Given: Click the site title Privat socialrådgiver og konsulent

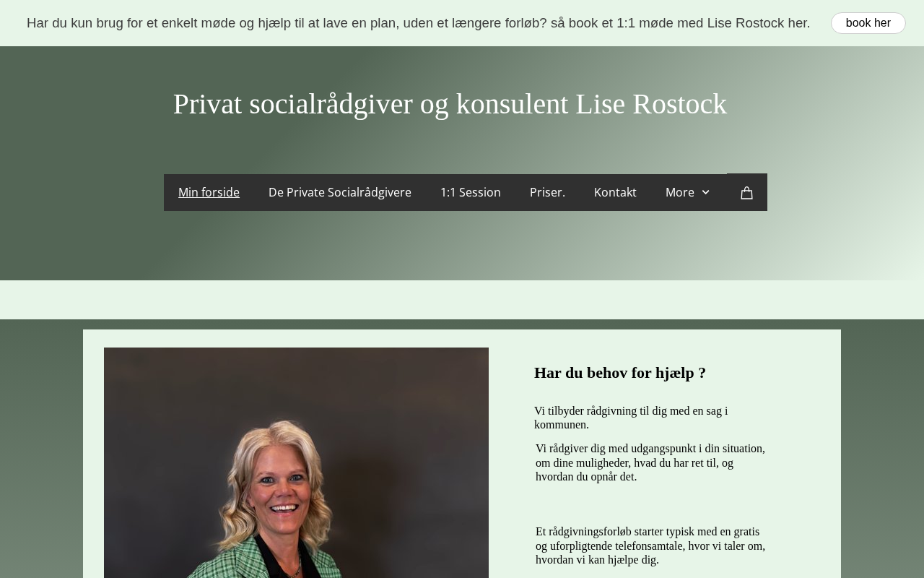Looking at the screenshot, I should [x=450, y=104].
